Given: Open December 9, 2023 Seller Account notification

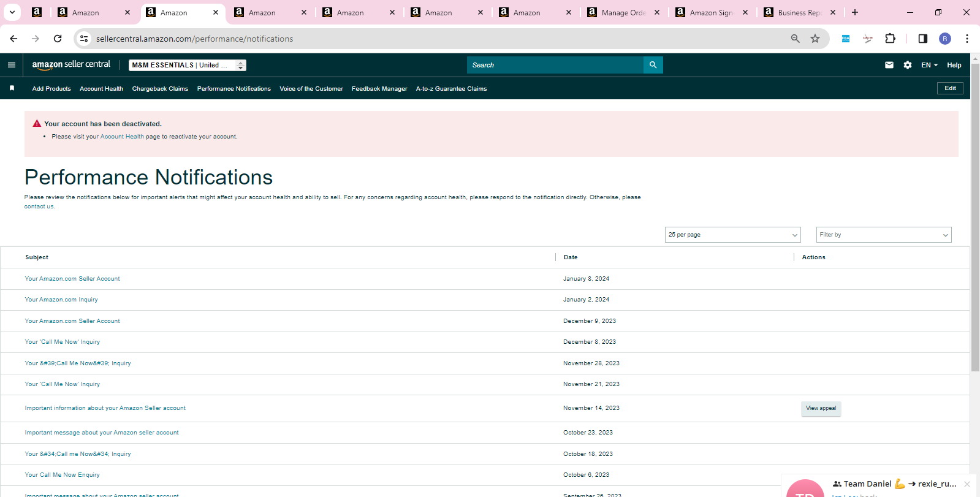Looking at the screenshot, I should click(x=72, y=321).
